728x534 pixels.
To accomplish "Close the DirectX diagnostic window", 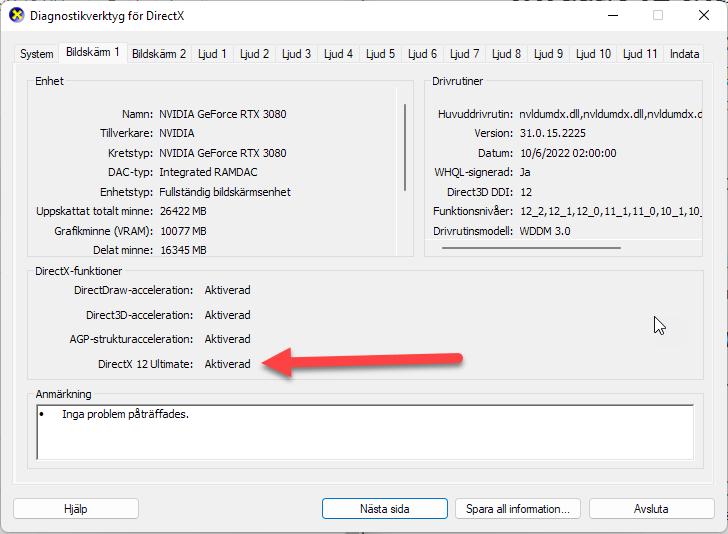I will pos(703,16).
